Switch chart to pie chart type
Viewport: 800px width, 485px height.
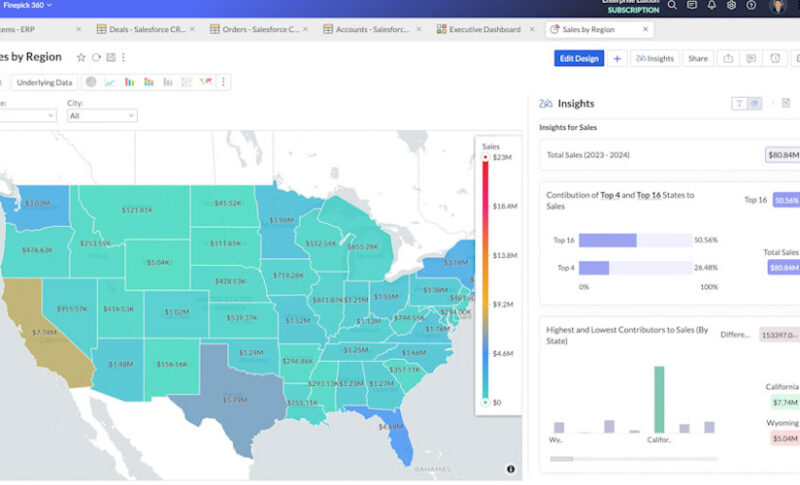click(x=91, y=82)
